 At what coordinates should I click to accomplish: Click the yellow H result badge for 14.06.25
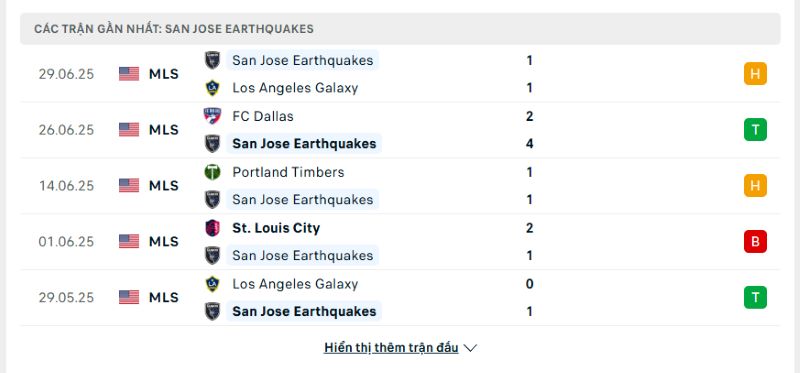(x=755, y=186)
